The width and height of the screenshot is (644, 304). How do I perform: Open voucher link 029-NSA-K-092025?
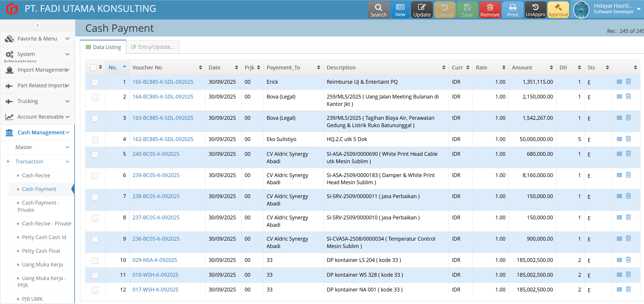click(154, 260)
